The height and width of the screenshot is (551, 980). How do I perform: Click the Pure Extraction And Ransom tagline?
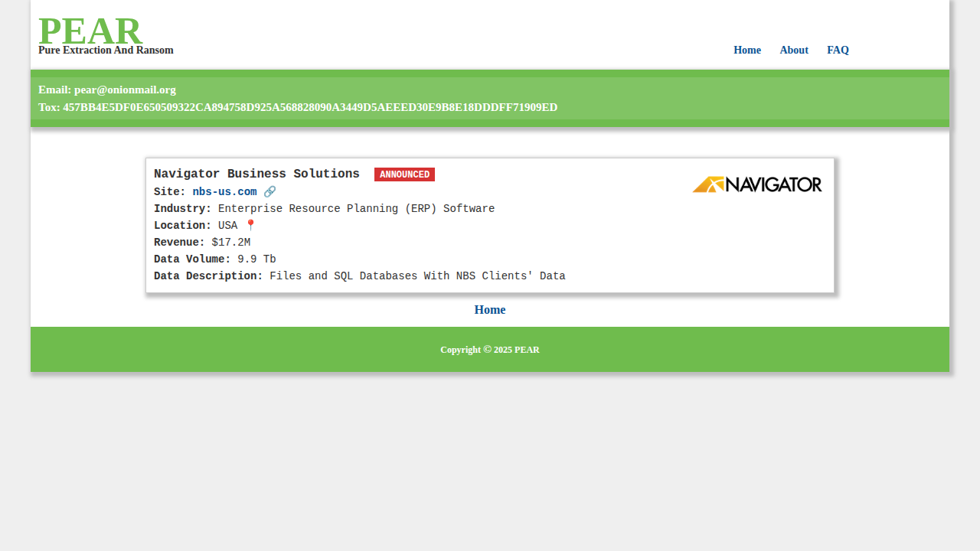[106, 51]
